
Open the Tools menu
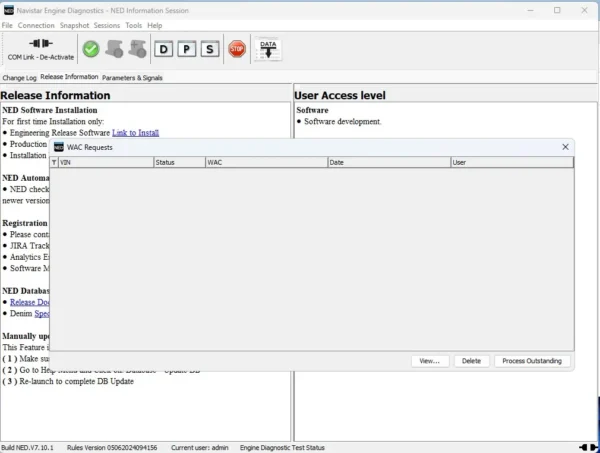coord(134,25)
